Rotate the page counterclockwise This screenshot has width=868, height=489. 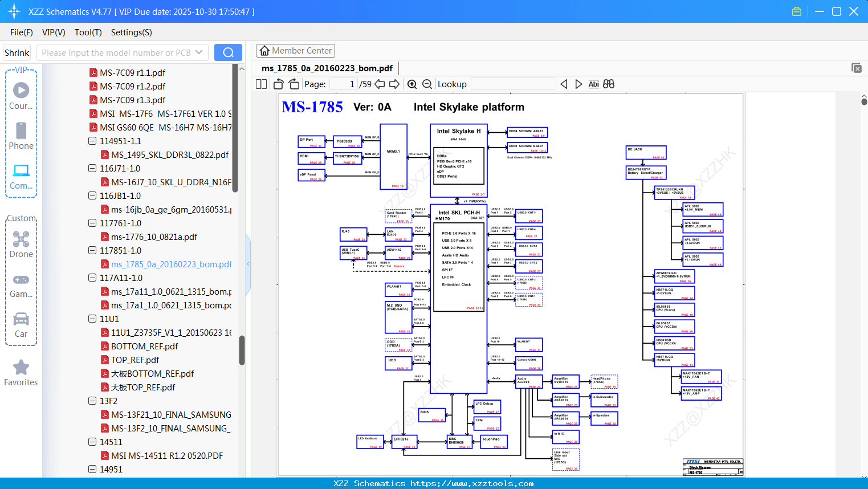[x=279, y=84]
